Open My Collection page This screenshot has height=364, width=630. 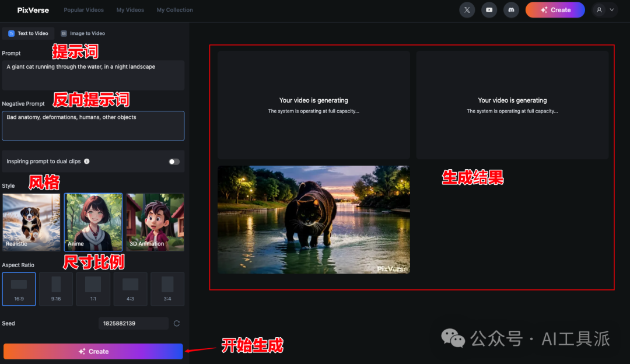tap(175, 10)
